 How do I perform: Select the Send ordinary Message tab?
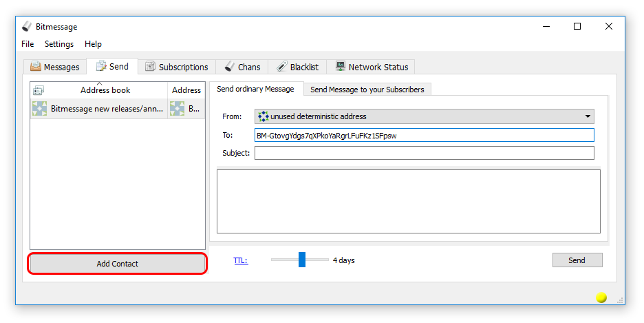click(256, 89)
